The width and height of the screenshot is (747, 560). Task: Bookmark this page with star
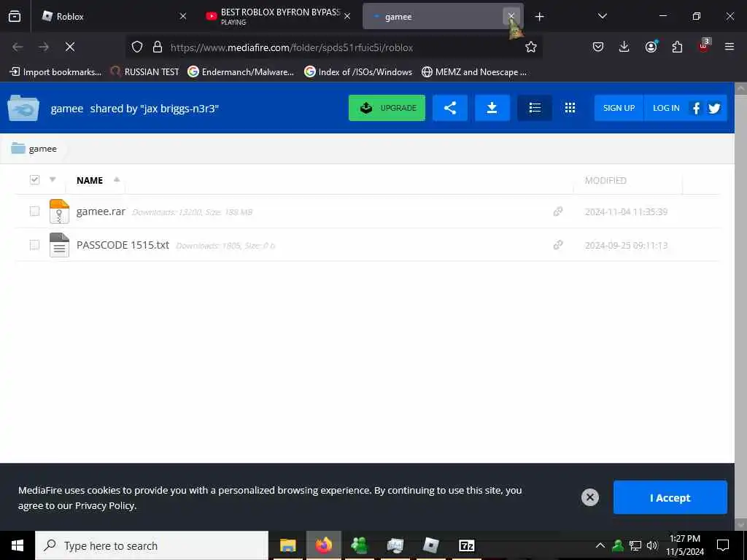[x=531, y=47]
